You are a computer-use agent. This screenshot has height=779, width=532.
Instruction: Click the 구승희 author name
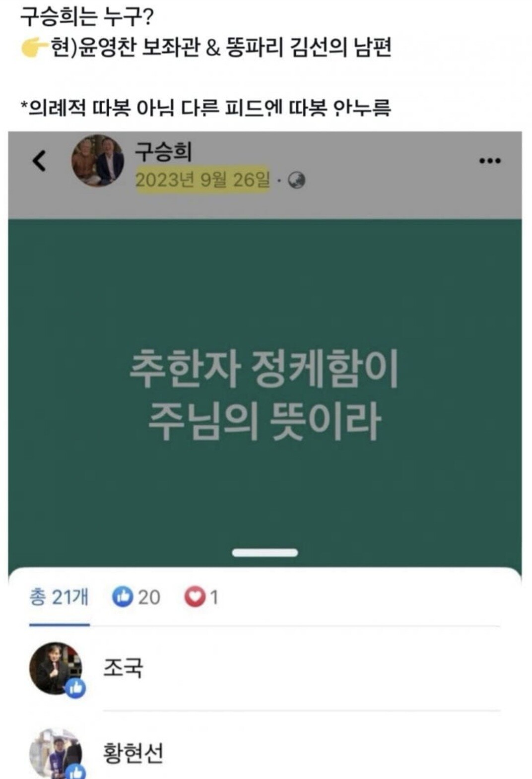(x=163, y=151)
